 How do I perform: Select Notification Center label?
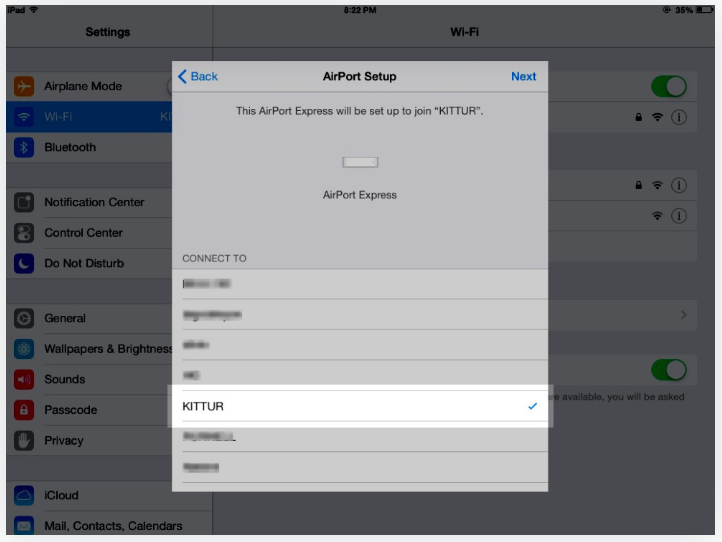(x=94, y=202)
